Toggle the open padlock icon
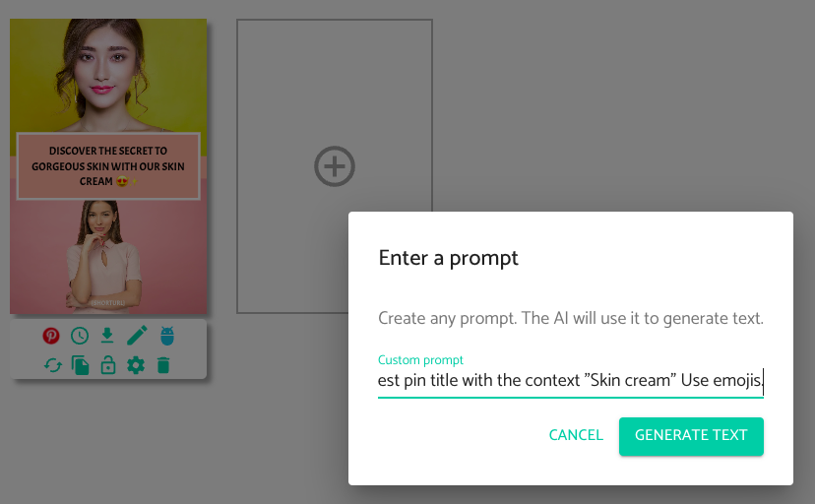This screenshot has height=504, width=815. pos(108,365)
